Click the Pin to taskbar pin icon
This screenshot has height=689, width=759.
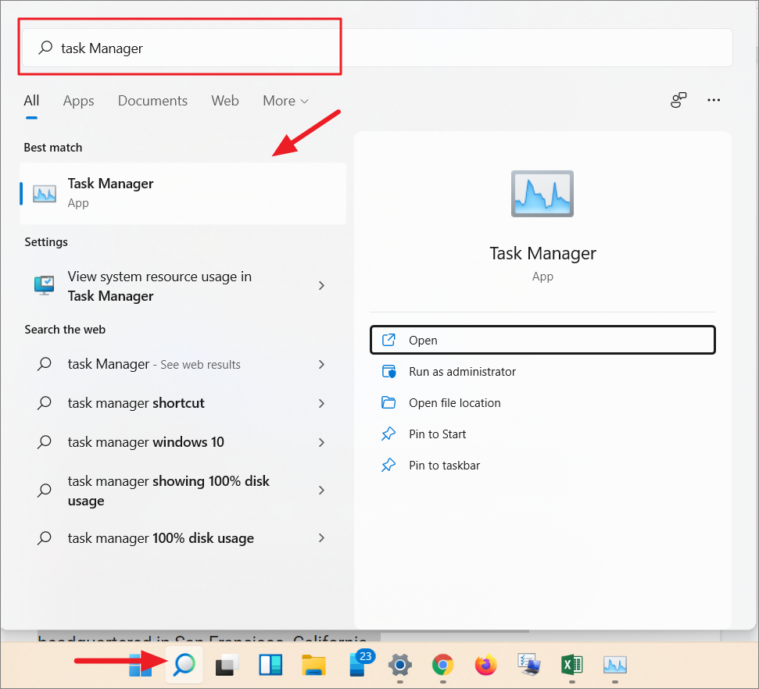[388, 465]
